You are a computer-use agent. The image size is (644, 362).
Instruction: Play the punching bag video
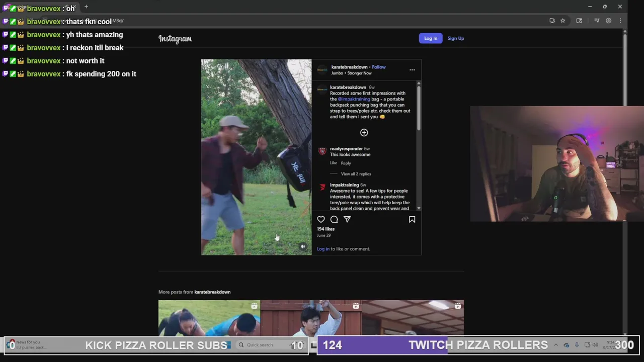pos(256,157)
